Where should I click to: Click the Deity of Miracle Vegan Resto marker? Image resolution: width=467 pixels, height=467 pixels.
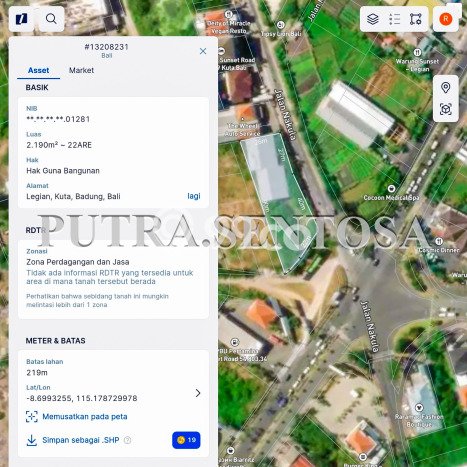tap(228, 14)
